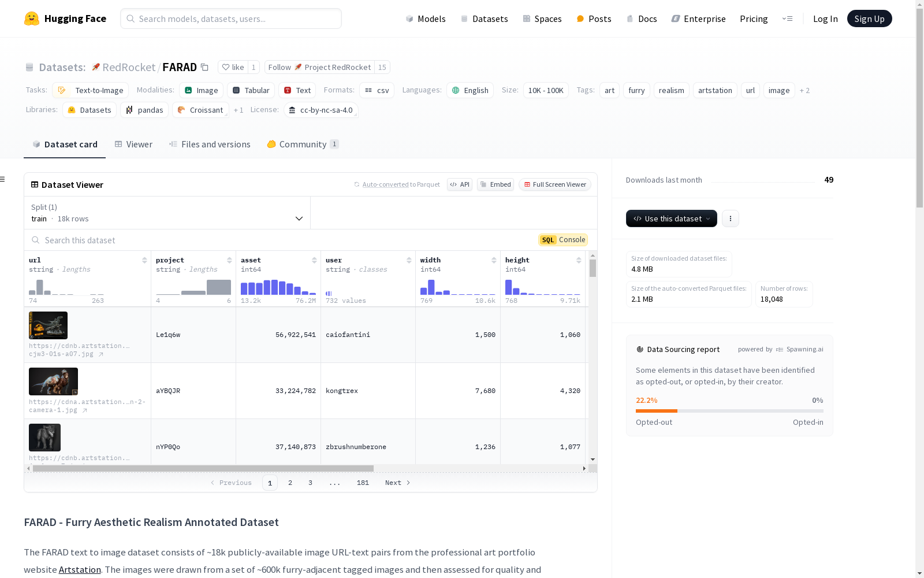
Task: Sort by the height column
Action: click(x=579, y=260)
